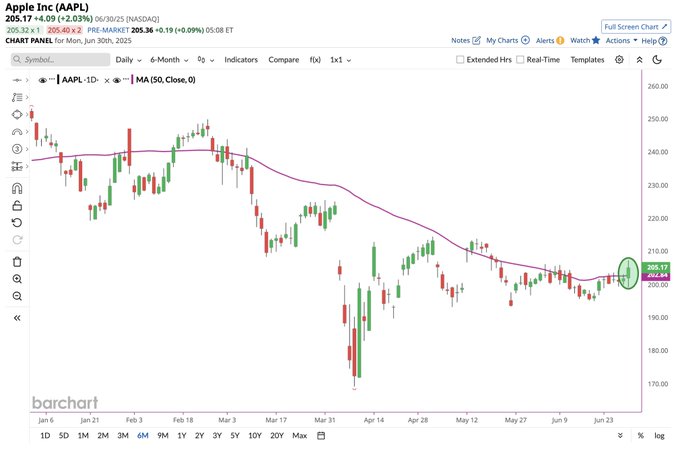Expand the Actions dropdown menu
680x450 pixels.
pyautogui.click(x=621, y=40)
